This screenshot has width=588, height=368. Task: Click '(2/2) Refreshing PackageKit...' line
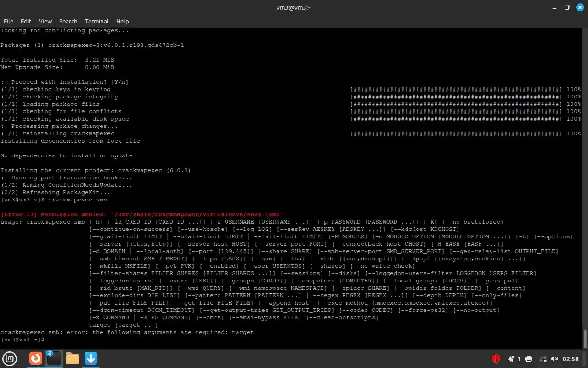tap(56, 192)
